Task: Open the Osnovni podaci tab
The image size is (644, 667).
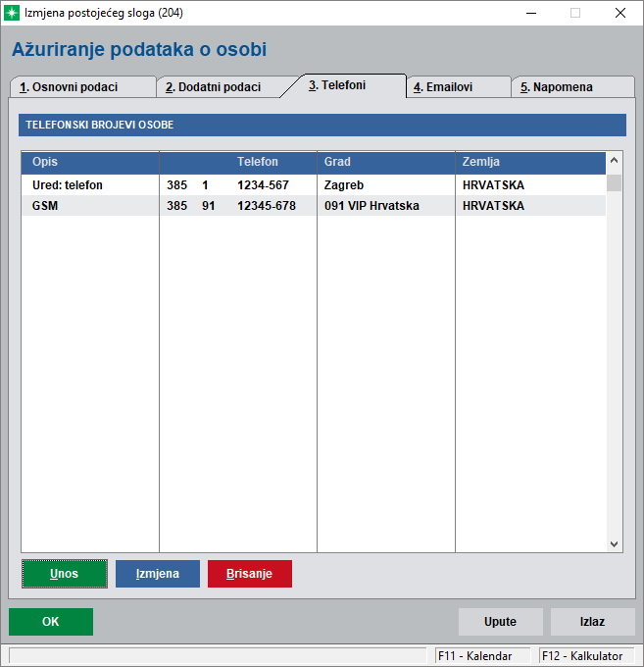Action: click(x=83, y=86)
